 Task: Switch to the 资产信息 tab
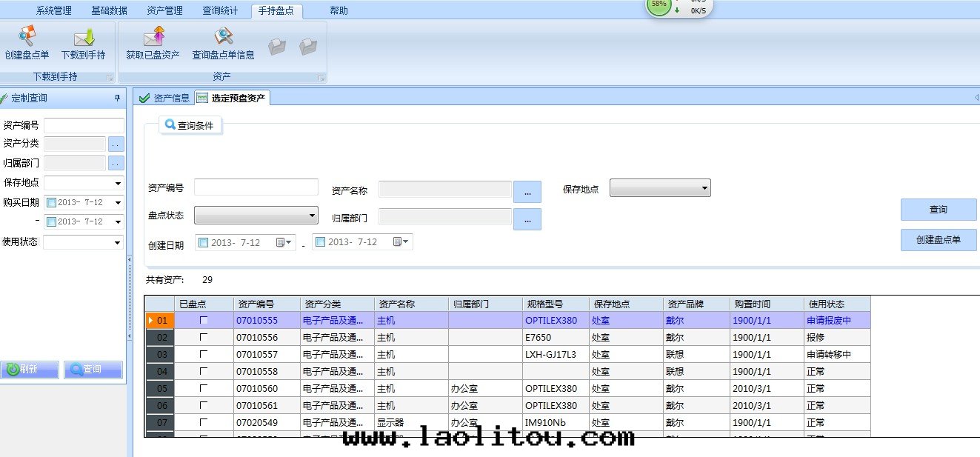pos(164,98)
